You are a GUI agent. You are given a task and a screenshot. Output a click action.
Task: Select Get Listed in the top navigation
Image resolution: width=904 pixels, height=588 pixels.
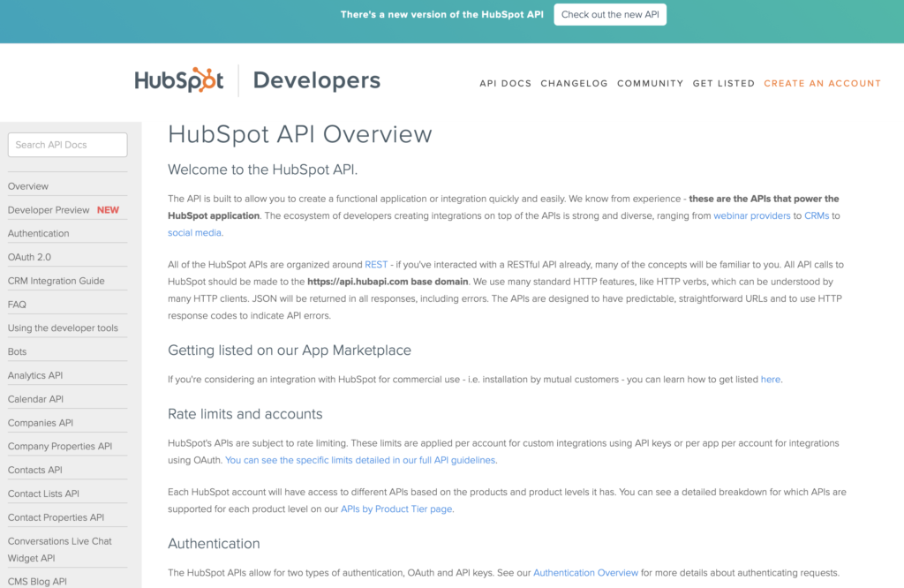click(724, 84)
